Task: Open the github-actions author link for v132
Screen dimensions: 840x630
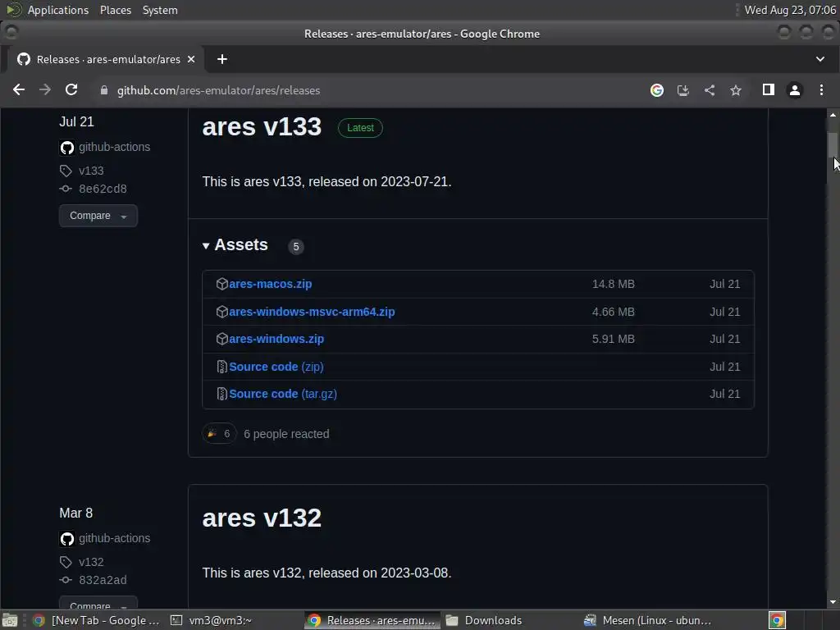Action: point(114,538)
